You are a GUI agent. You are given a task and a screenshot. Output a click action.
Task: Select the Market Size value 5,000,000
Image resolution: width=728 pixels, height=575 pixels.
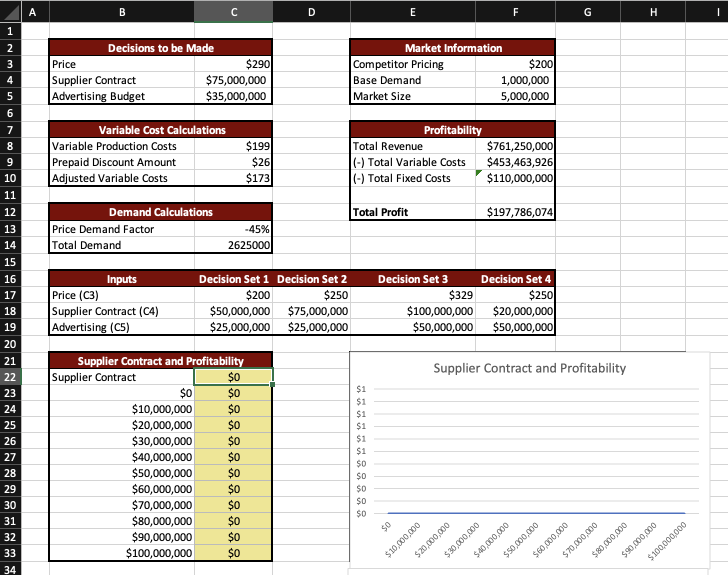point(515,96)
